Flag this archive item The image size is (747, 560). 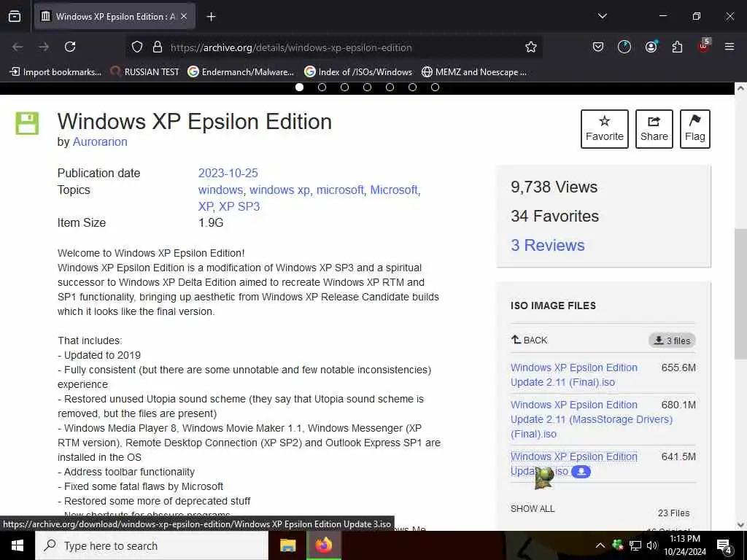coord(695,129)
